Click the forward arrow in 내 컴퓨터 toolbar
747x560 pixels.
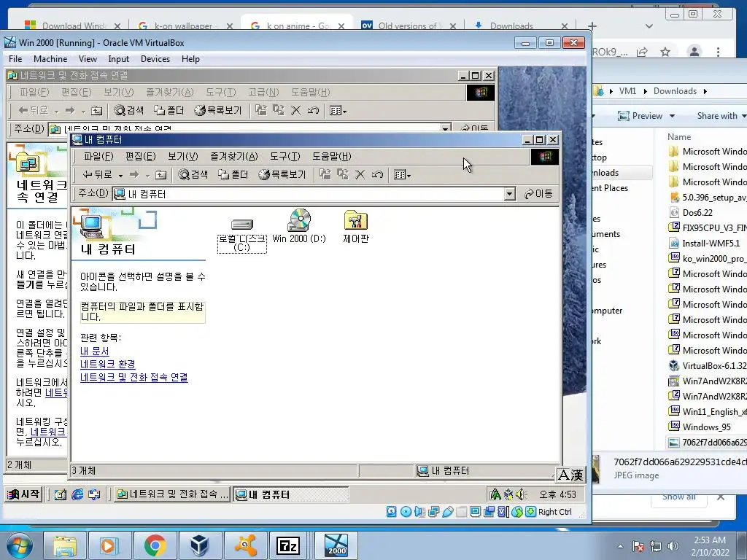click(134, 175)
